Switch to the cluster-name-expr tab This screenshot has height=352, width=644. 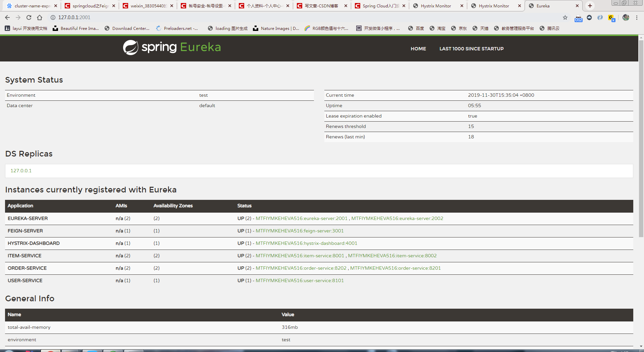pos(32,6)
